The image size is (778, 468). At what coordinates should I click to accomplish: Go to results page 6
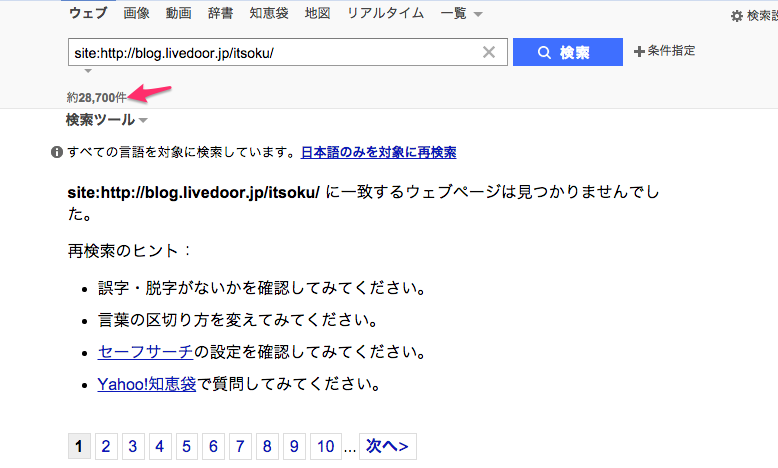(x=213, y=446)
